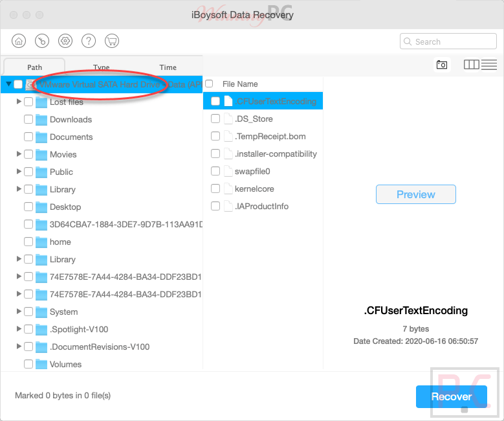504x421 pixels.
Task: Check the .IAProductInfo file checkbox
Action: pyautogui.click(x=215, y=206)
